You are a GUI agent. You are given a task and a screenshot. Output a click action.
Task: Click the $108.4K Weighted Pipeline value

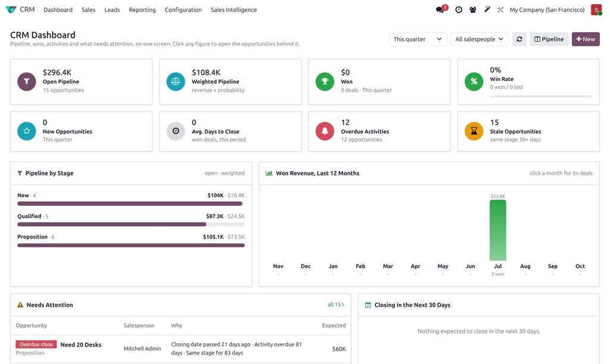coord(206,72)
